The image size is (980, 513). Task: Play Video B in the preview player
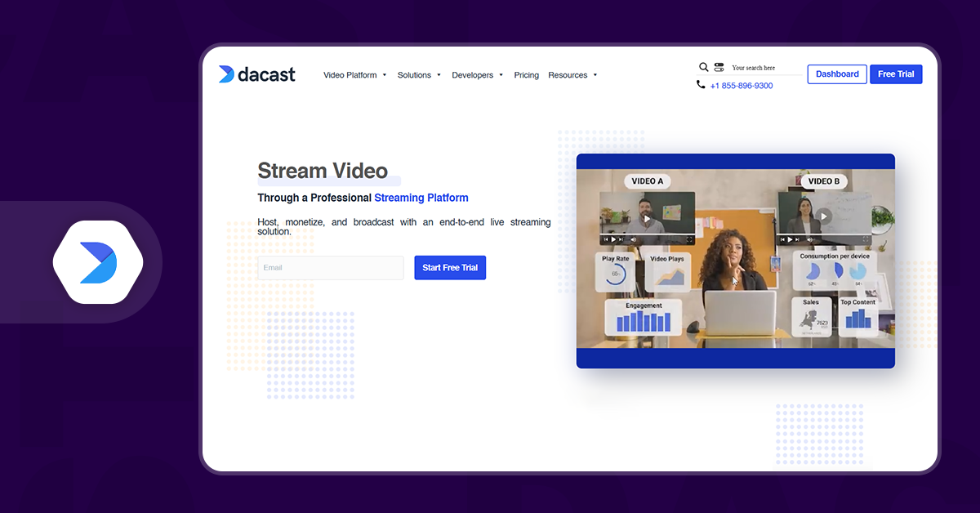tap(823, 215)
